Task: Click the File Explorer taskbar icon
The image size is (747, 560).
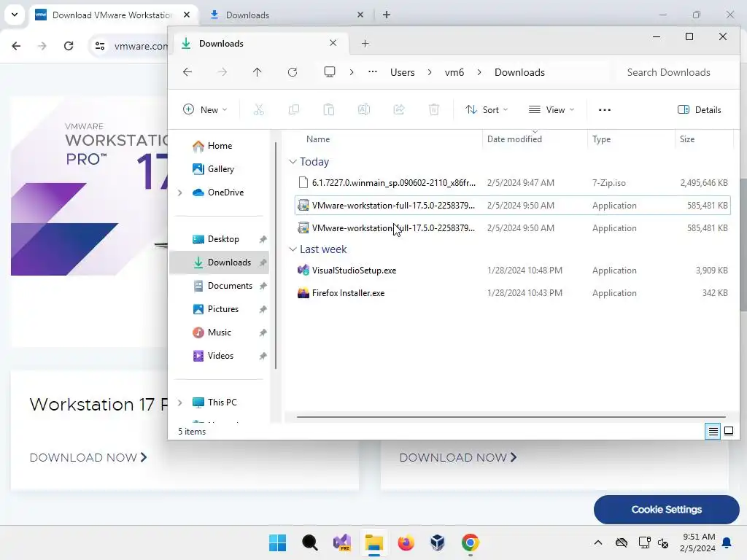Action: pos(374,542)
